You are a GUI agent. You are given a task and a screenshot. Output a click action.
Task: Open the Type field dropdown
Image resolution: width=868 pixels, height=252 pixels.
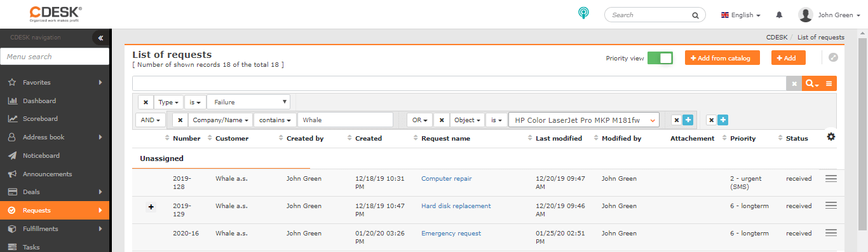(168, 102)
